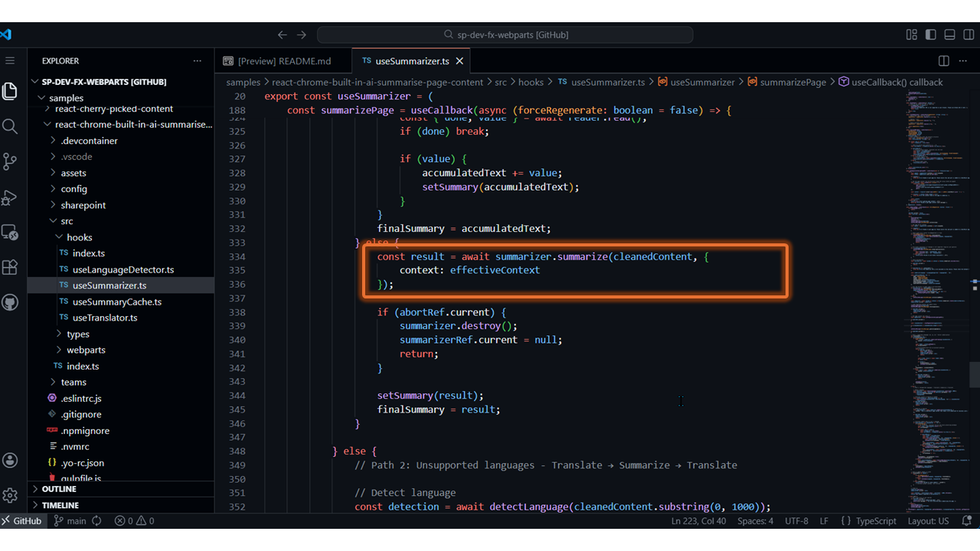
Task: Expand the OUTLINE section
Action: pos(59,489)
